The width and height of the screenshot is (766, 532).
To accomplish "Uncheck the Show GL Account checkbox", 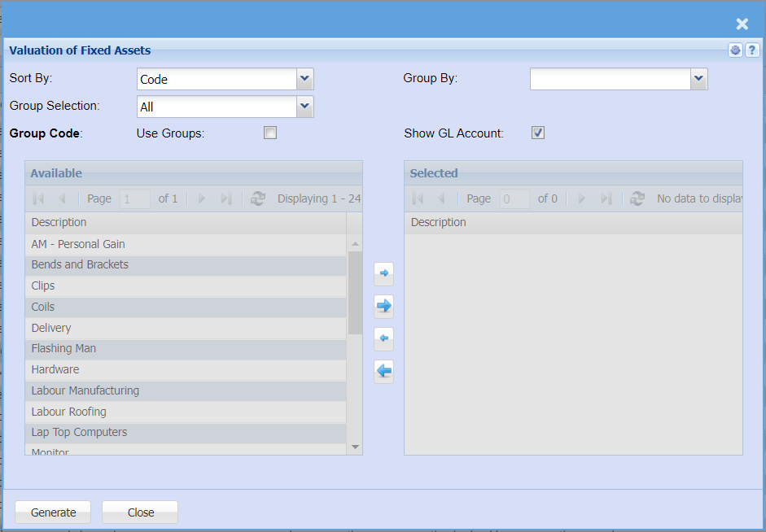I will tap(538, 133).
